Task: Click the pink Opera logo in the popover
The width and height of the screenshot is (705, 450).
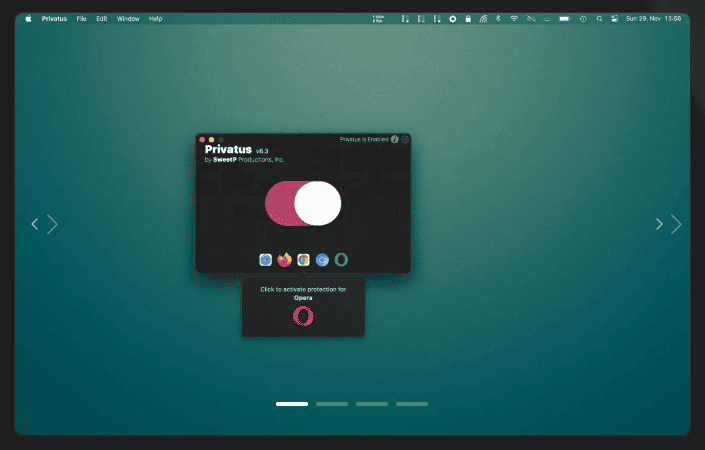Action: 303,316
